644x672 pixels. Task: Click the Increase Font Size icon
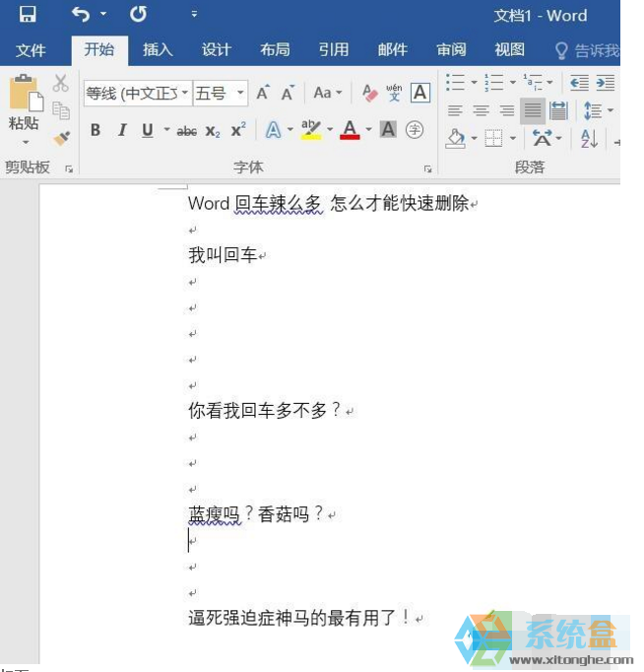263,93
